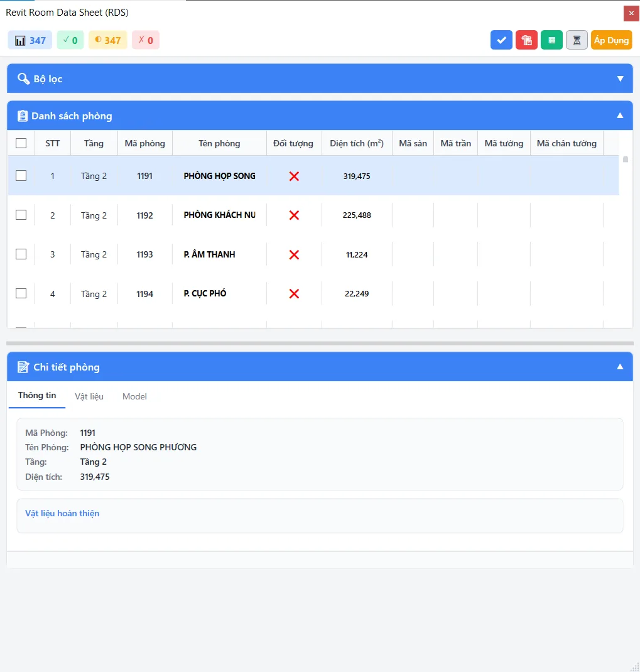Click the clipboard icon in Danh sách phòng
The image size is (640, 672).
pyautogui.click(x=22, y=116)
